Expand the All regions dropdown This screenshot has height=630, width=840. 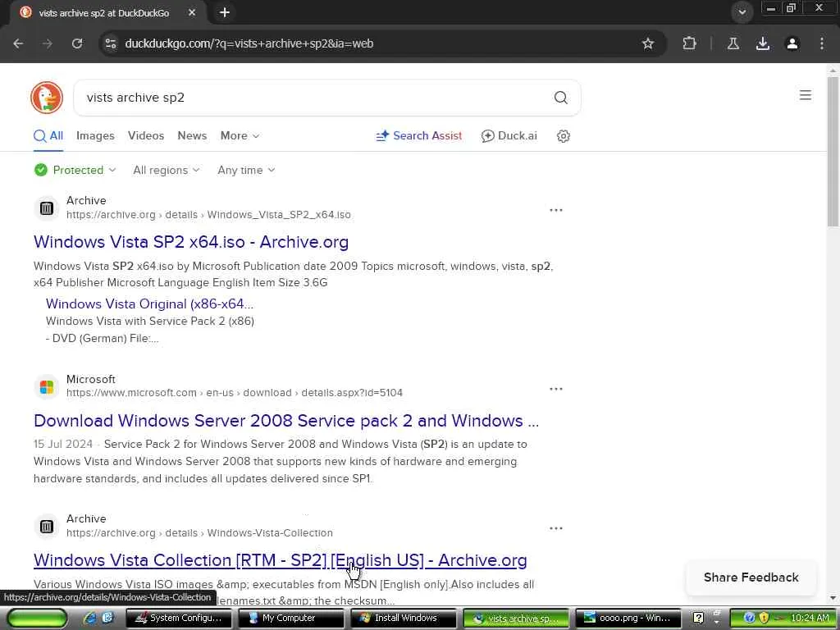coord(166,171)
